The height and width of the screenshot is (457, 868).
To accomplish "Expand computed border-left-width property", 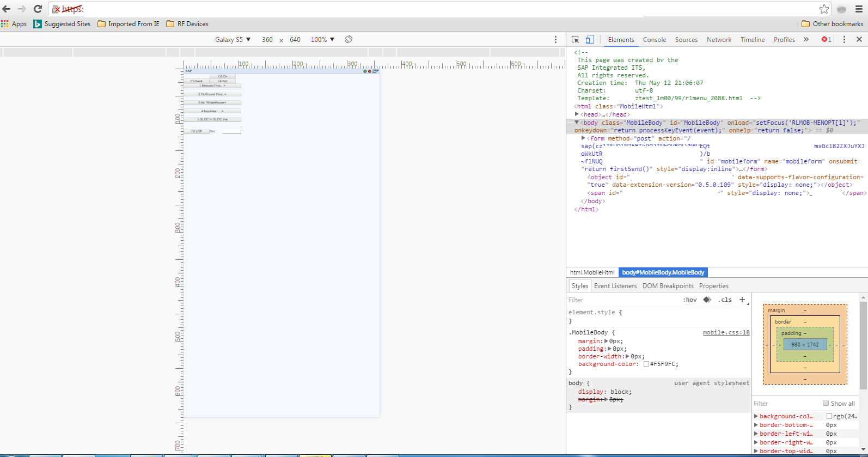I will (x=756, y=434).
